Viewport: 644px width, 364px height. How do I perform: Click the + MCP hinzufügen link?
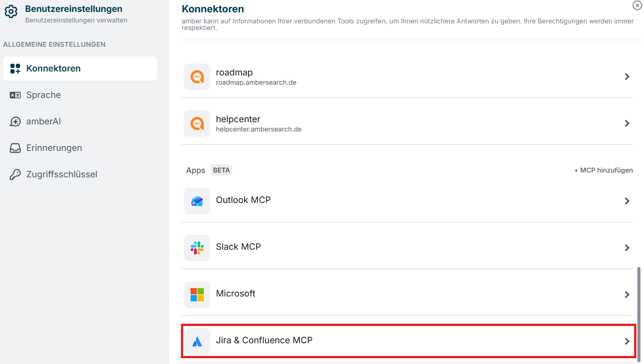click(x=603, y=170)
